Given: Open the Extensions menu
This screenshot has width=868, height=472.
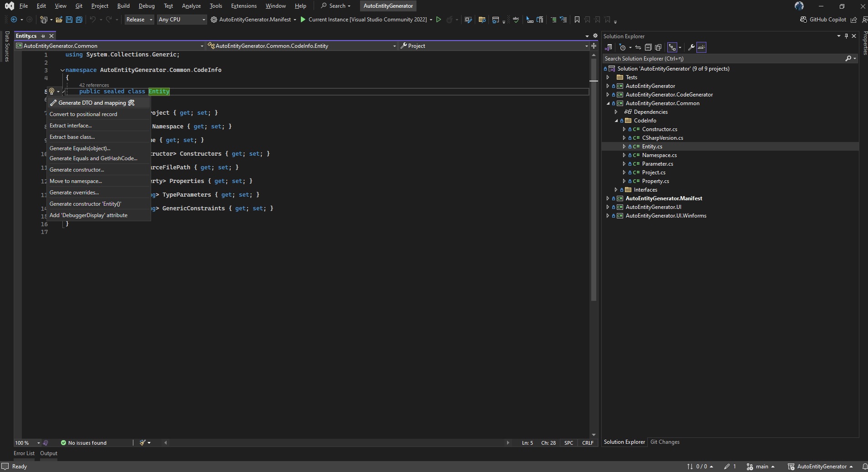Looking at the screenshot, I should point(244,6).
